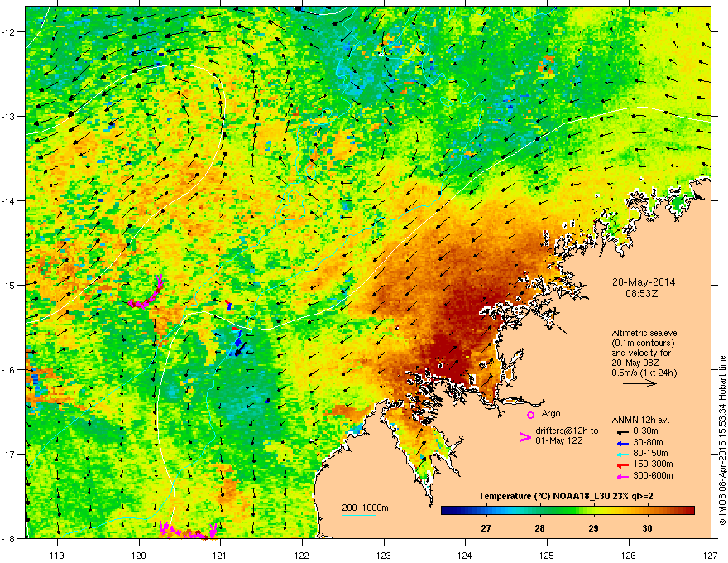Image resolution: width=728 pixels, height=563 pixels.
Task: Click the color bar value 30
Action: (x=647, y=528)
